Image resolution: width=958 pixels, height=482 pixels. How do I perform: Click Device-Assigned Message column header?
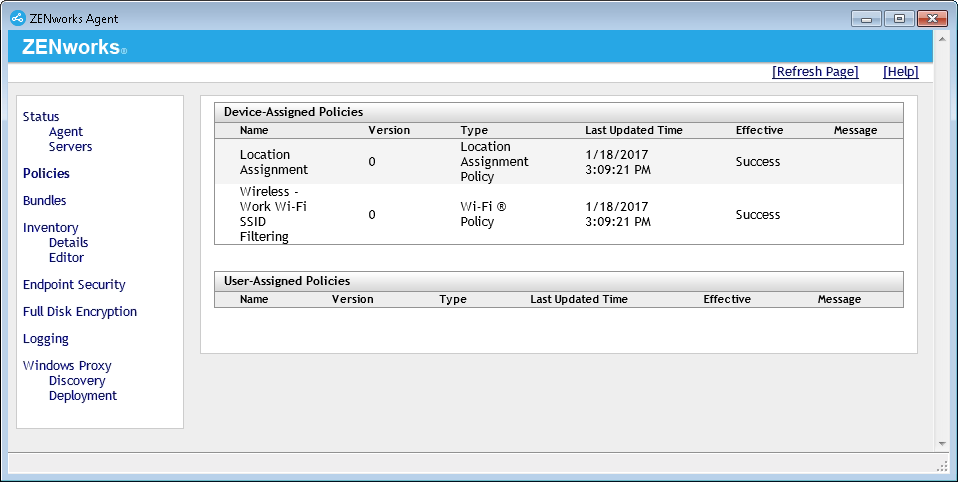(x=855, y=130)
